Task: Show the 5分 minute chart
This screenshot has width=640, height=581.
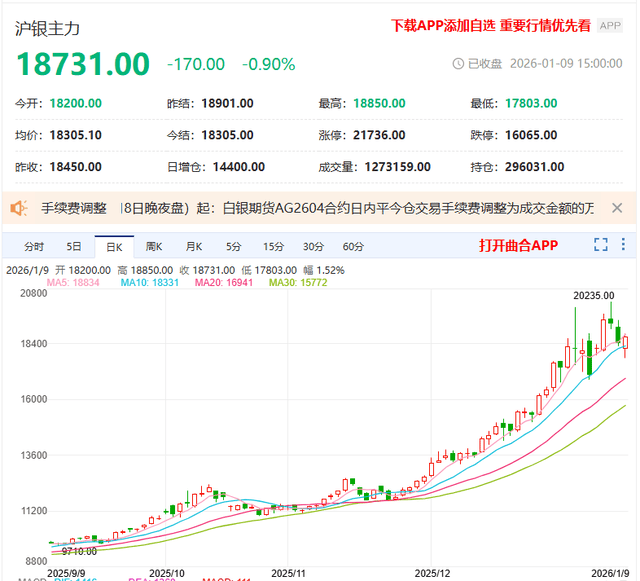Action: point(233,246)
